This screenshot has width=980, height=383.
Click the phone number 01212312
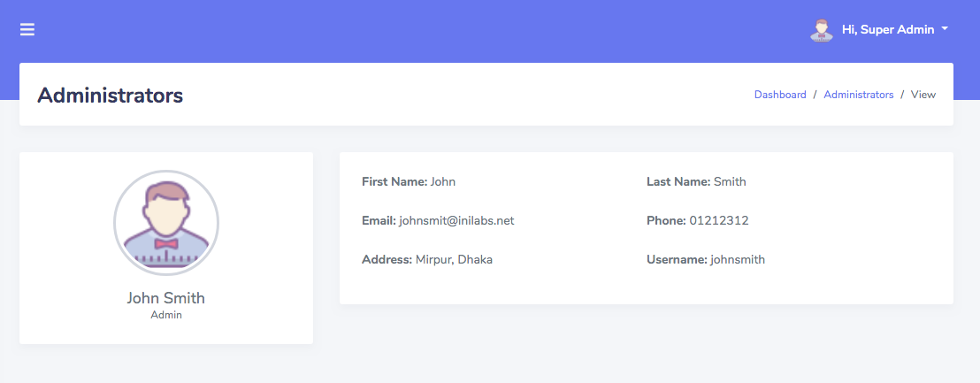click(x=719, y=220)
